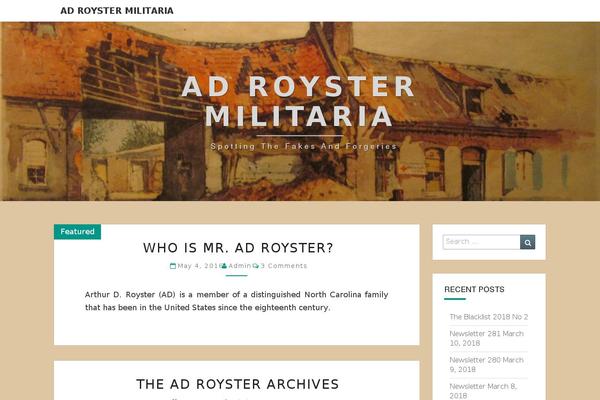Viewport: 600px width, 400px height.
Task: Click the Featured label badge
Action: pos(77,232)
